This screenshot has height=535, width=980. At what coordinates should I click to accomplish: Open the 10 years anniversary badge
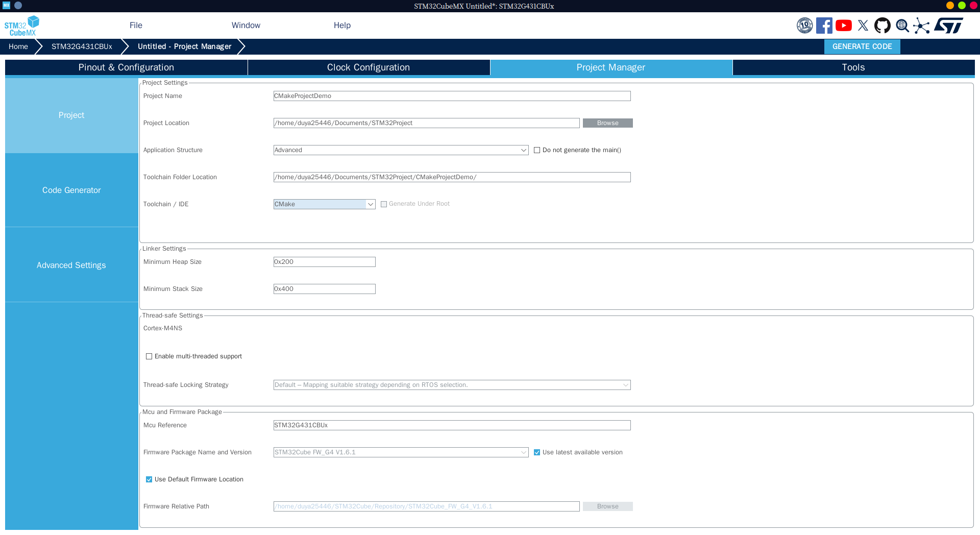pyautogui.click(x=805, y=26)
